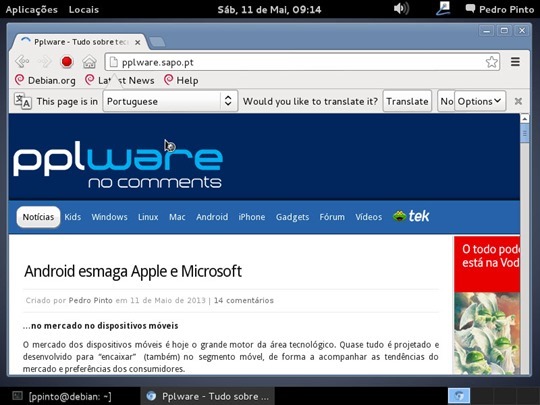Dismiss the translate bar with its X

point(518,101)
